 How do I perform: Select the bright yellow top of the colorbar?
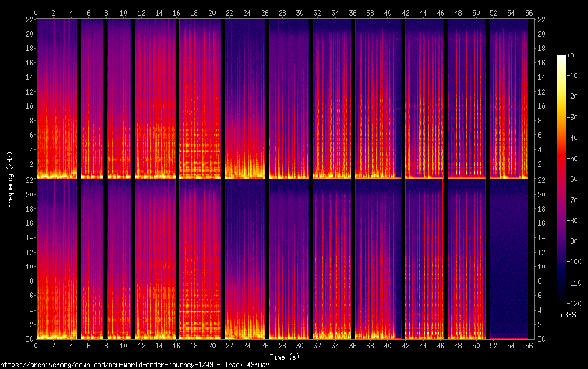561,59
